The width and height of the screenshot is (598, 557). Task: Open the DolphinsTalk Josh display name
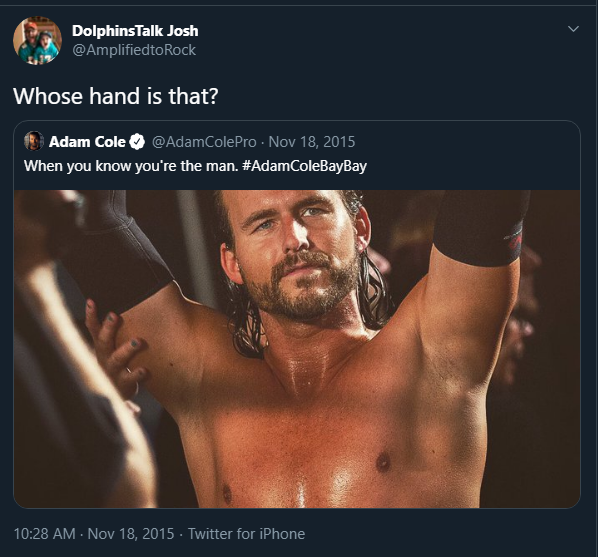tap(135, 31)
